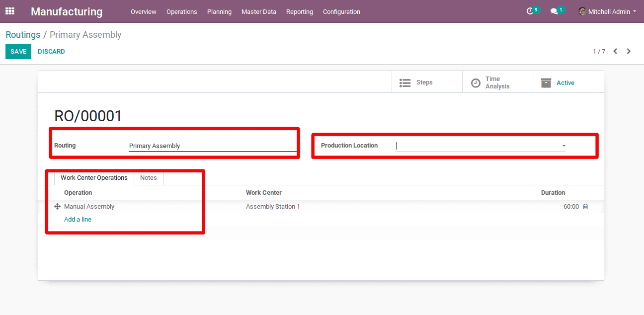Toggle the Active status button
The width and height of the screenshot is (644, 315).
[568, 82]
